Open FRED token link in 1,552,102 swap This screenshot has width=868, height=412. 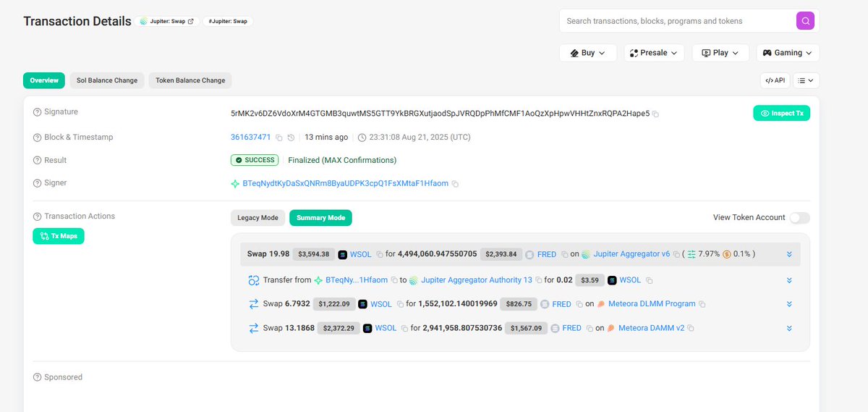point(562,304)
